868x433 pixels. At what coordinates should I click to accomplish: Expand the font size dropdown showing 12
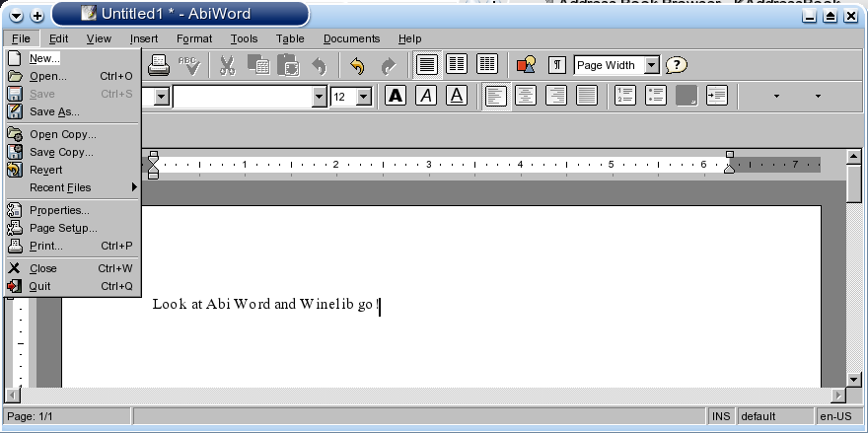tap(363, 97)
